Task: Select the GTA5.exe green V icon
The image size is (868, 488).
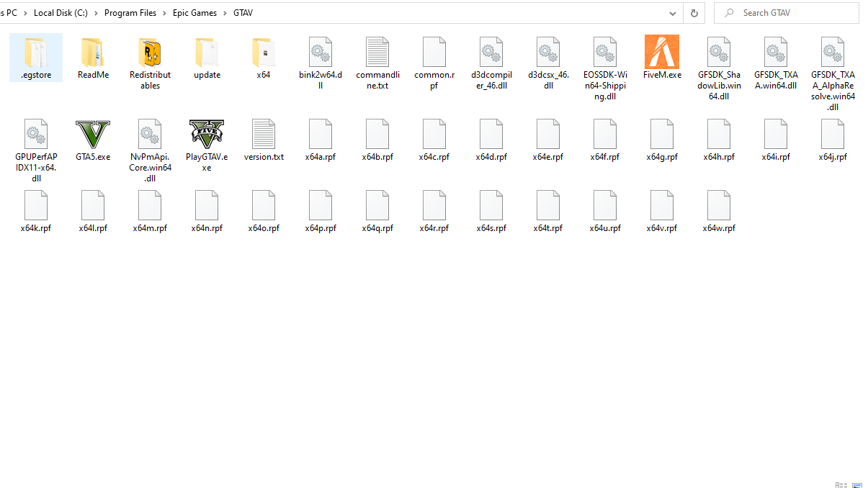Action: 93,140
